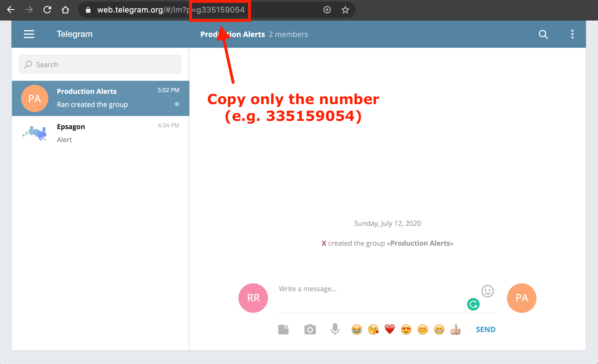
Task: Open Production Alerts group info from header title
Action: [x=233, y=34]
